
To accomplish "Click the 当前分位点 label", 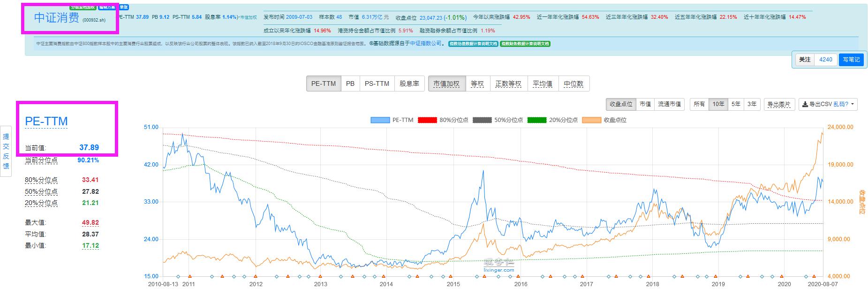I will [x=41, y=160].
